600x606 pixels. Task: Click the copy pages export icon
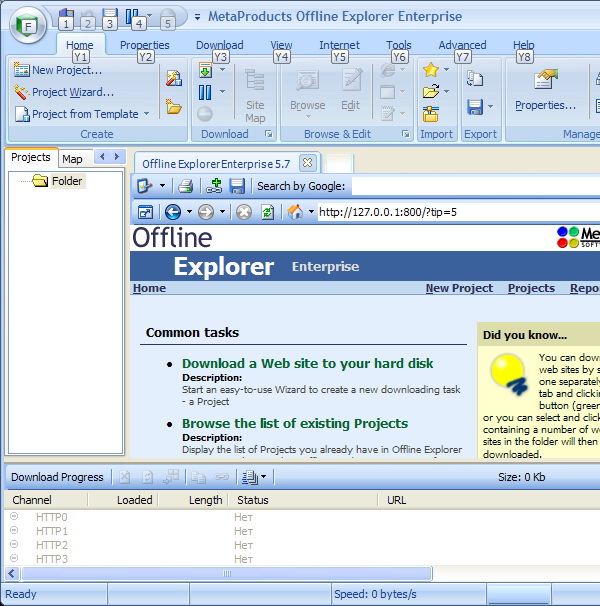475,78
